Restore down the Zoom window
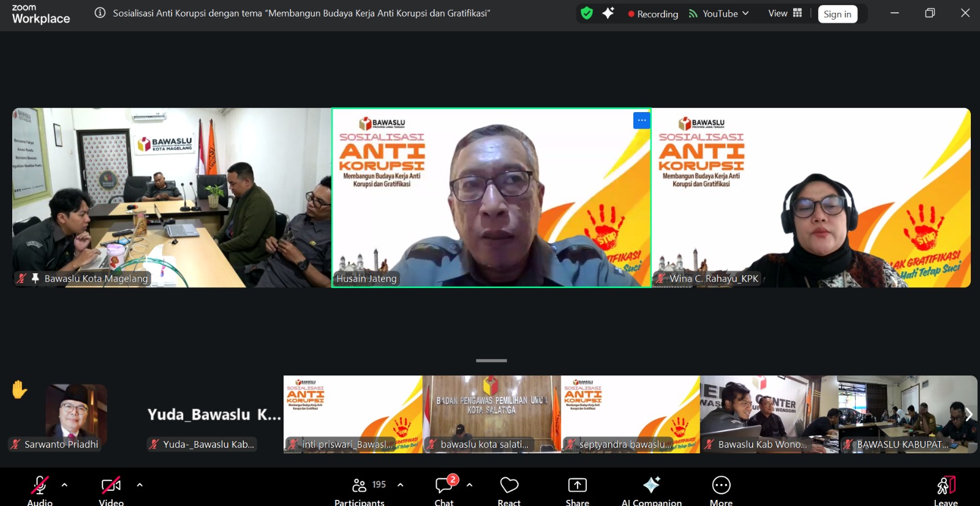This screenshot has height=506, width=980. point(930,13)
